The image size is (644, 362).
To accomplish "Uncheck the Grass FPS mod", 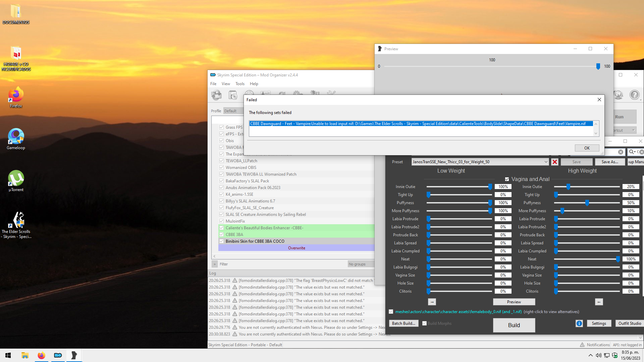I will pos(222,127).
